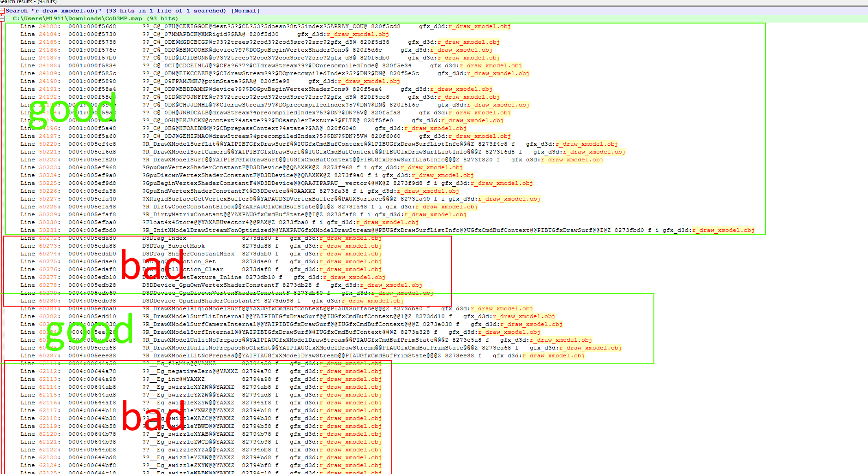Open result Line 24190 with primState symbol

coord(210,81)
